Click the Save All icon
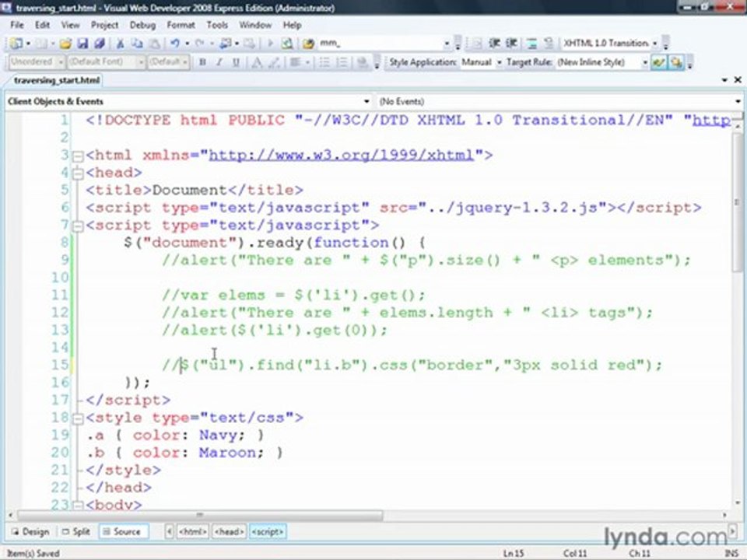Viewport: 747px width, 560px height. pyautogui.click(x=99, y=44)
